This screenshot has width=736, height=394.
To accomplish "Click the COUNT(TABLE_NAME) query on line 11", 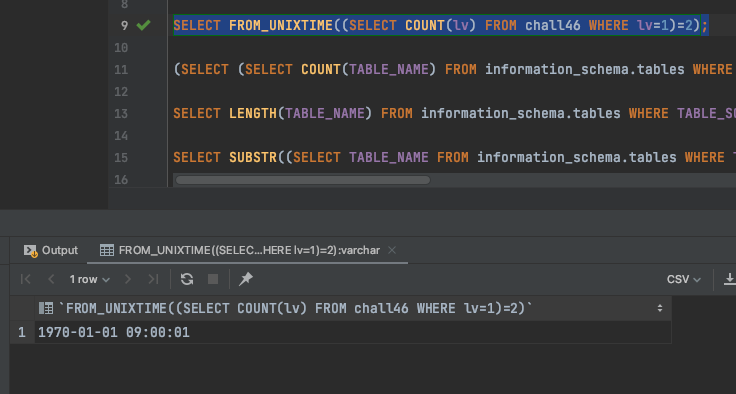I will (x=454, y=70).
